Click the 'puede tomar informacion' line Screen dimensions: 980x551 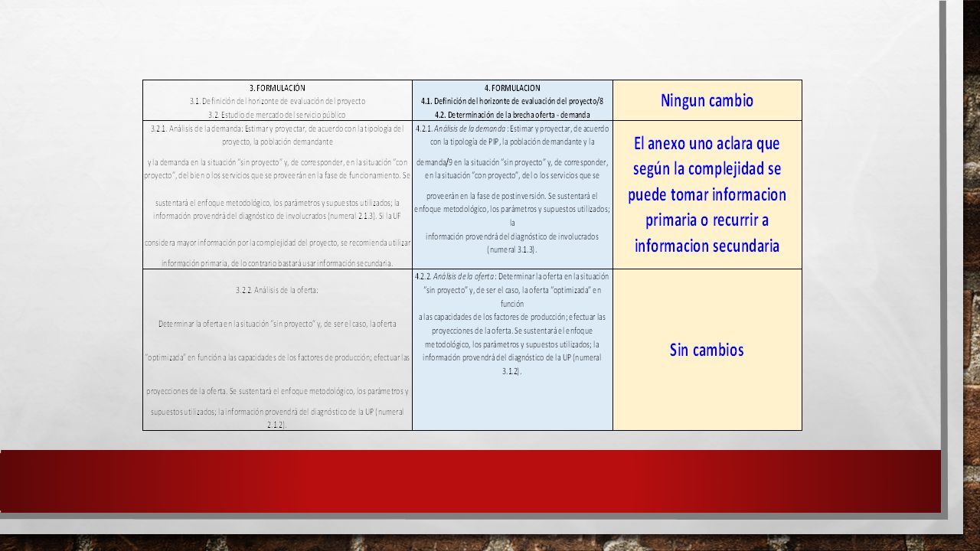point(707,194)
